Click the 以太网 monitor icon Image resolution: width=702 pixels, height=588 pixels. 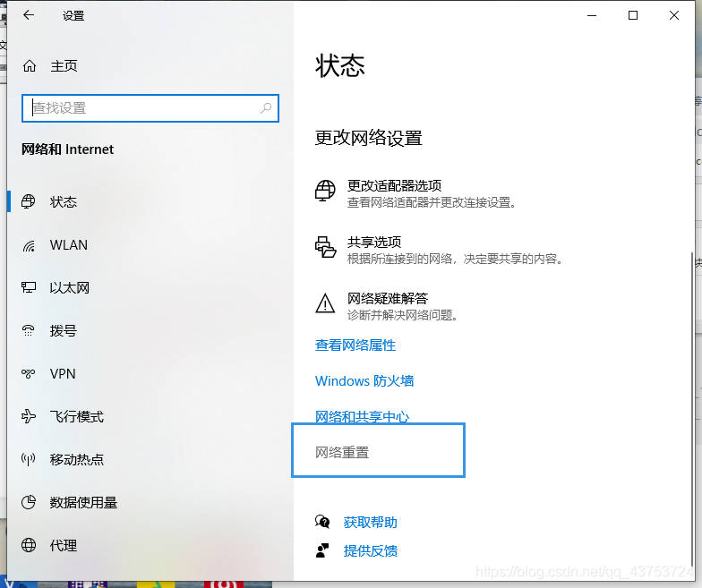point(29,287)
